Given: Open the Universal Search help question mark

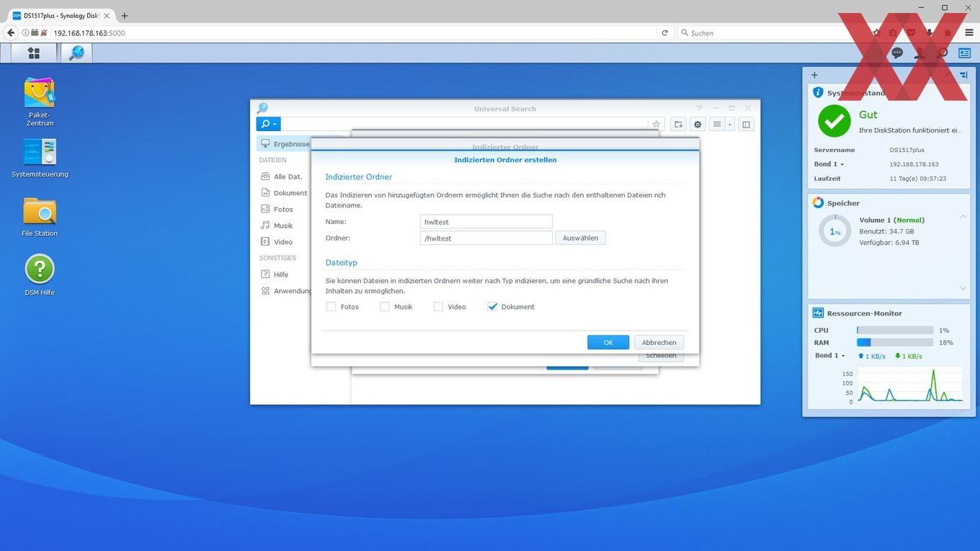Looking at the screenshot, I should [699, 108].
